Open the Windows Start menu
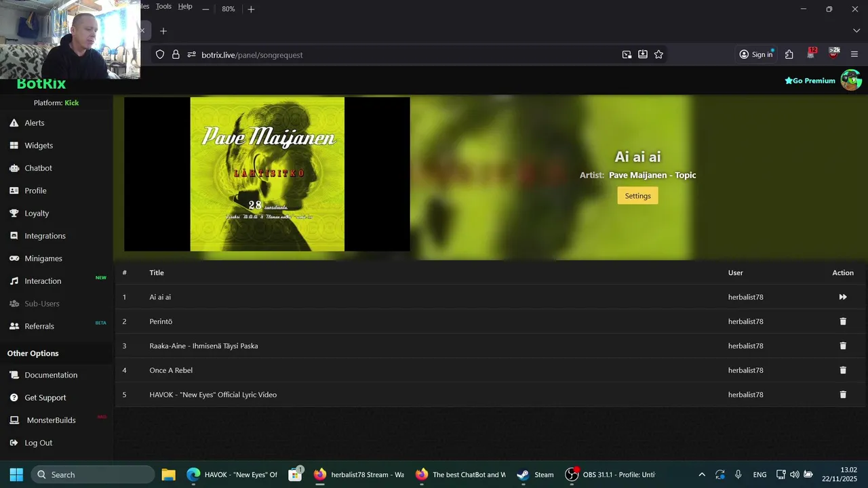Screen dimensions: 868x488 pos(16,474)
